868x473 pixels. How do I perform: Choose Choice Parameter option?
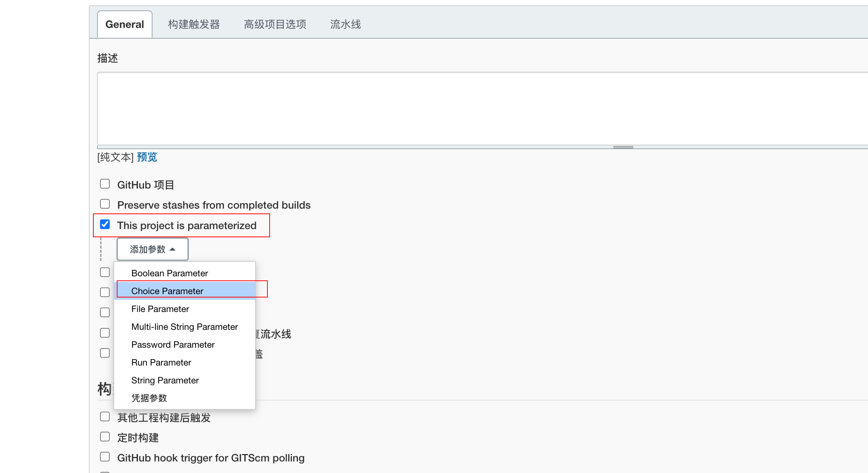tap(167, 291)
